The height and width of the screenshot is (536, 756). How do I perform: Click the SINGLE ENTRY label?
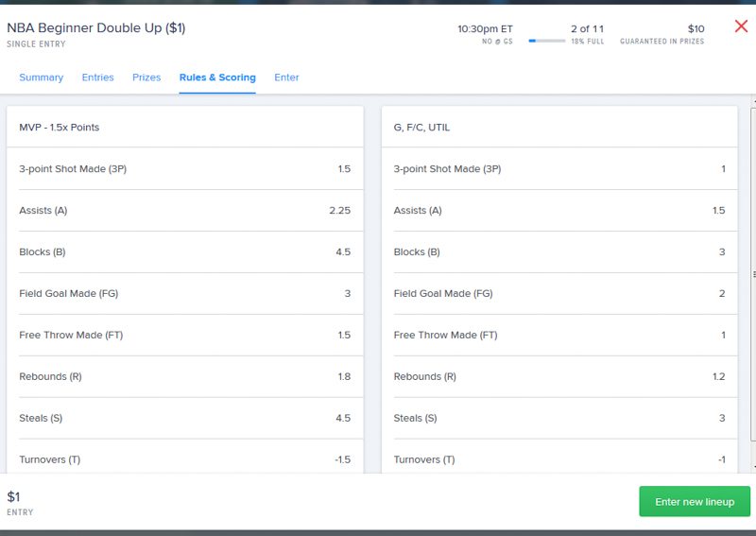click(x=36, y=43)
